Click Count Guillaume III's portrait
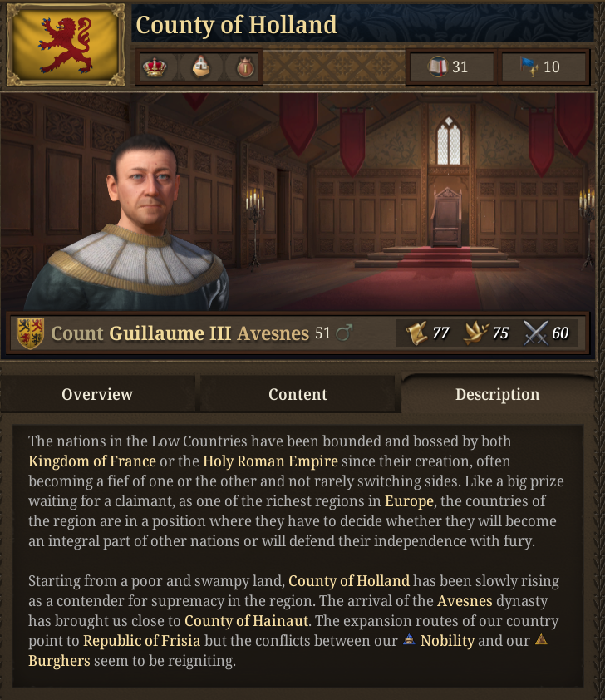Screen dimensions: 605x700 127,223
